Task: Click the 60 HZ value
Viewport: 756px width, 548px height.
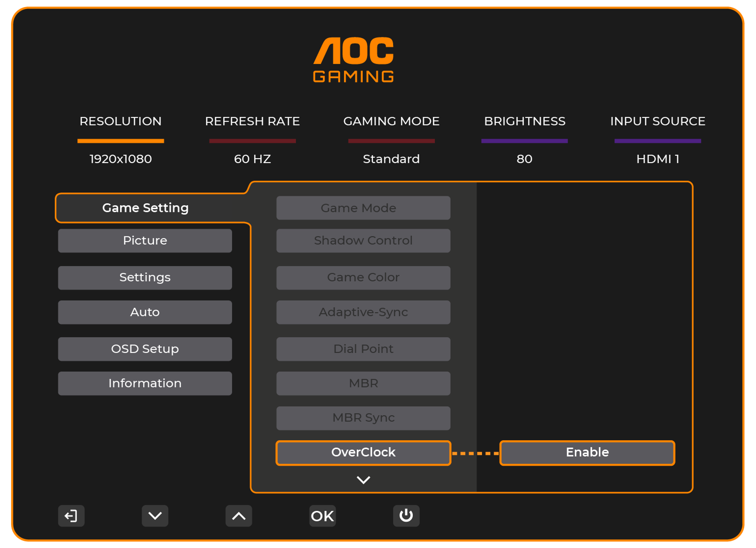Action: pyautogui.click(x=252, y=159)
